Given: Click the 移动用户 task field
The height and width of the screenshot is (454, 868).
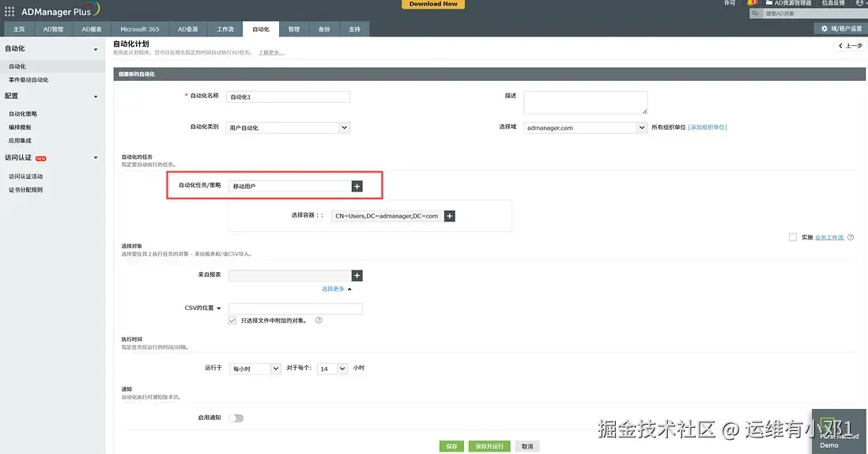Looking at the screenshot, I should coord(290,186).
